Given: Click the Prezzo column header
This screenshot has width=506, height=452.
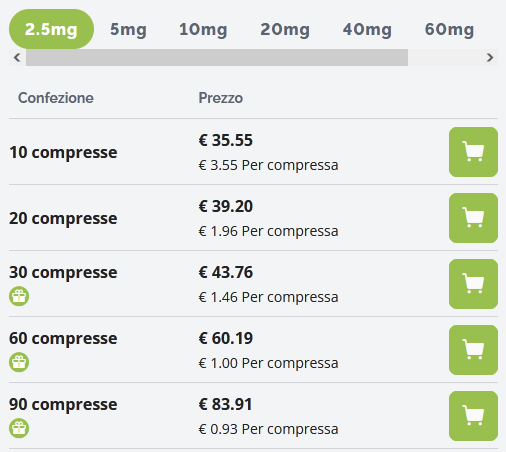Looking at the screenshot, I should 221,98.
